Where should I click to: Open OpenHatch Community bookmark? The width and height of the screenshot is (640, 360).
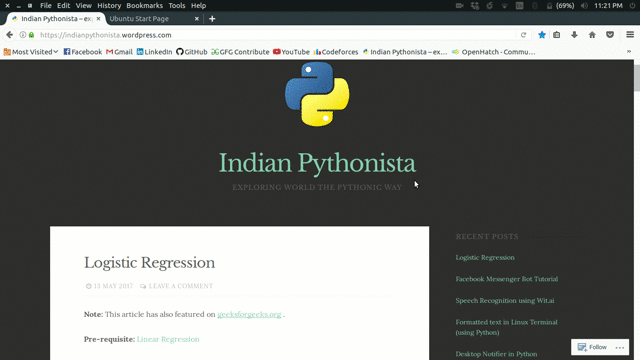tap(493, 52)
